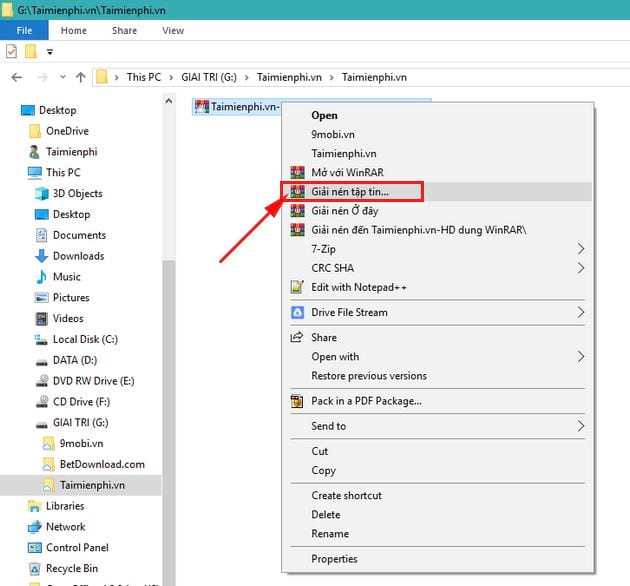
Task: Click the properties checkmark in quick access toolbar
Action: point(12,51)
